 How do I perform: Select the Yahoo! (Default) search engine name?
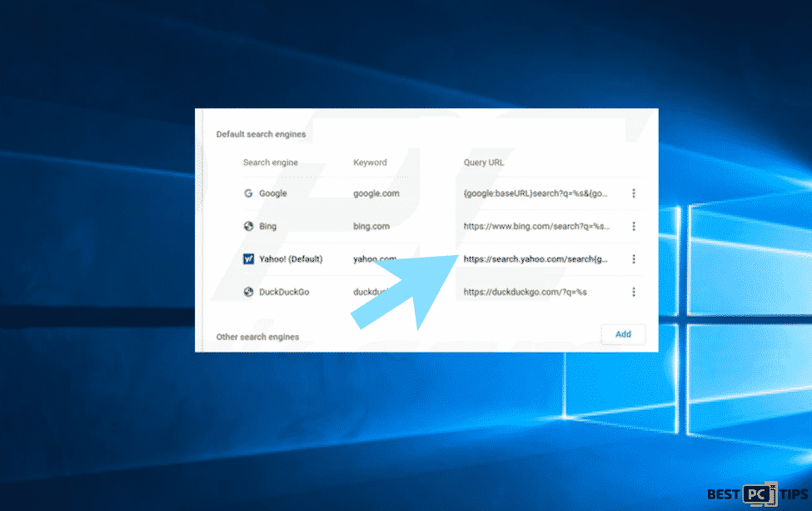(291, 258)
